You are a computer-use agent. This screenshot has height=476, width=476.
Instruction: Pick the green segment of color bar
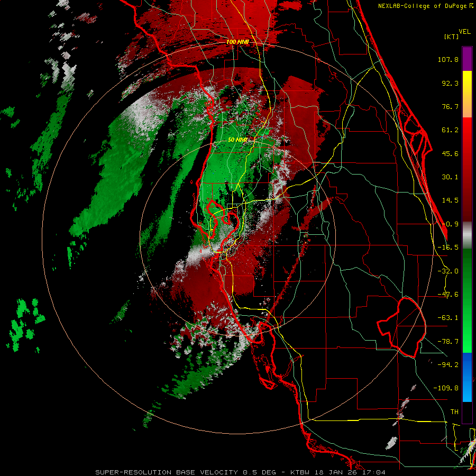(x=467, y=300)
